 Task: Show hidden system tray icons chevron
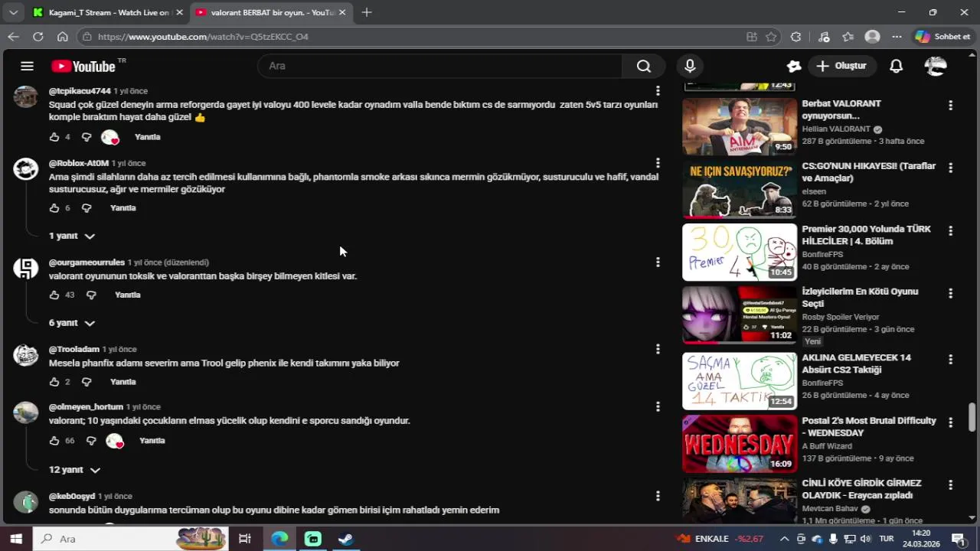click(x=784, y=539)
